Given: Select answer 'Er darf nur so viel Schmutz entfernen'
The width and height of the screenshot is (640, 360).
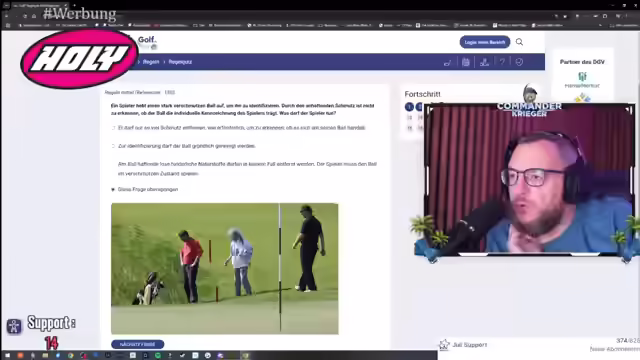Looking at the screenshot, I should click(238, 128).
